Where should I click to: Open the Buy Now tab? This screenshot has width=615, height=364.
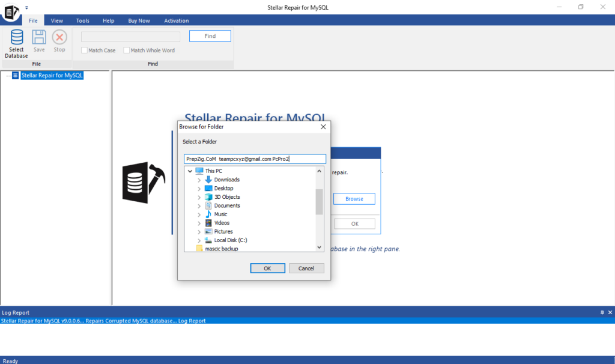pyautogui.click(x=139, y=20)
